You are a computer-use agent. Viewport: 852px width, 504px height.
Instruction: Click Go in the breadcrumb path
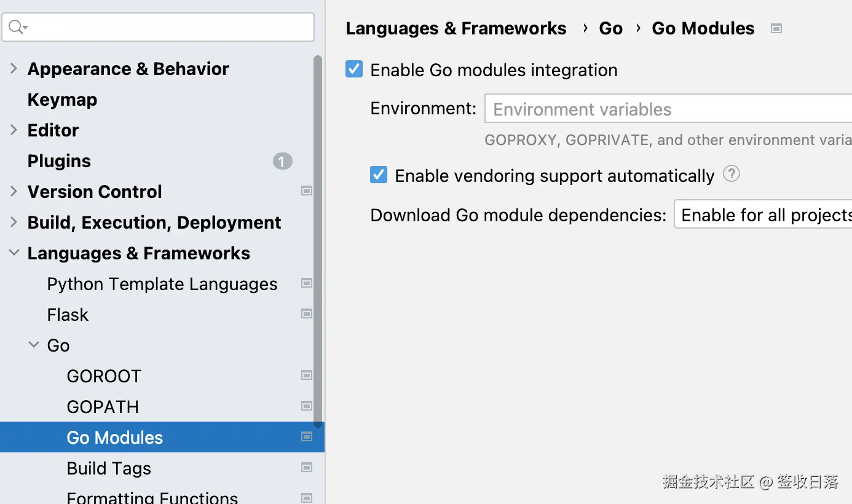click(610, 28)
